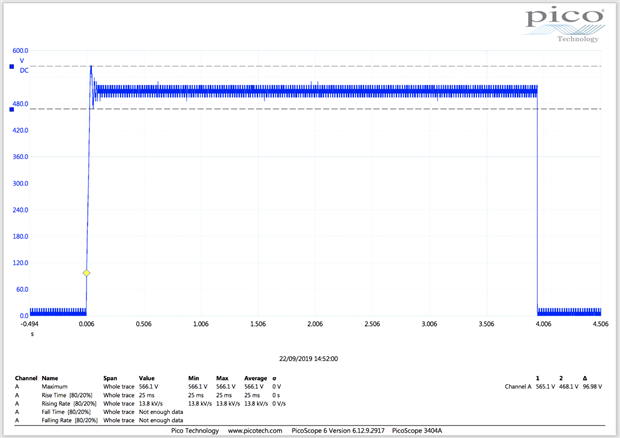Click the ruler delta value 96.98 V
The image size is (620, 438).
coord(591,386)
